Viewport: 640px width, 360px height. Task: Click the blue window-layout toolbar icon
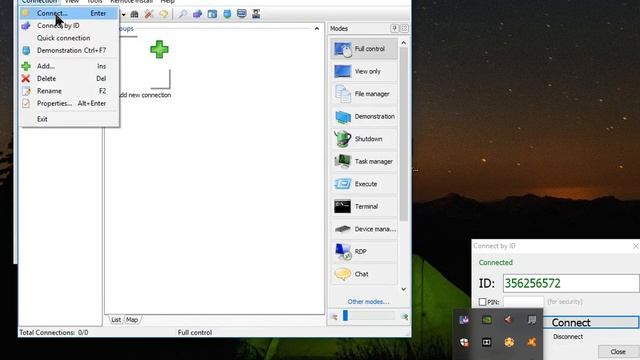click(x=212, y=14)
